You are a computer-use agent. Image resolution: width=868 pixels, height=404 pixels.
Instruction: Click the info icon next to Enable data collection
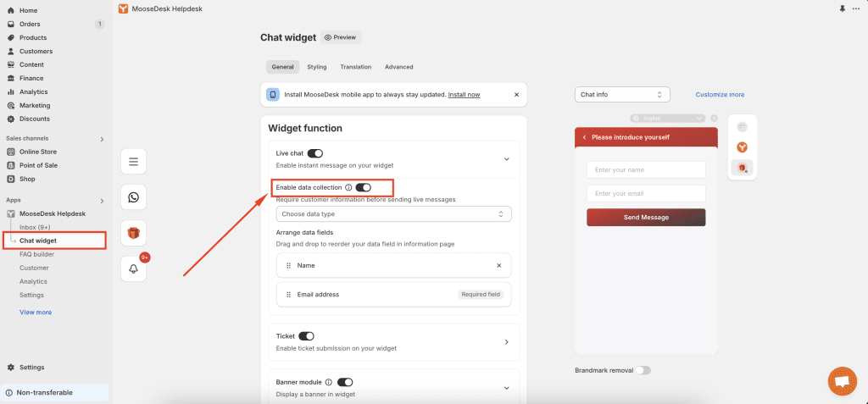pyautogui.click(x=348, y=188)
